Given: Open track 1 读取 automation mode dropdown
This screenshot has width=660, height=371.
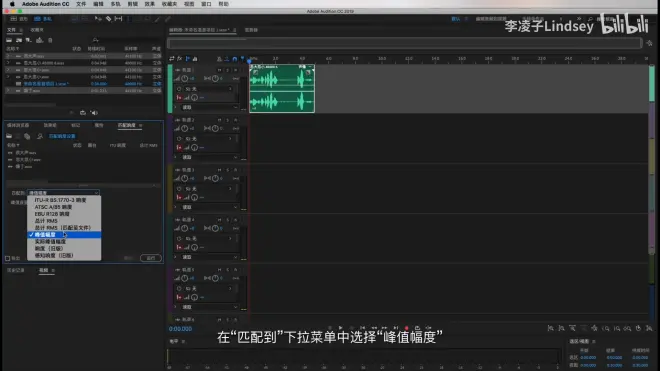Looking at the screenshot, I should (x=209, y=107).
